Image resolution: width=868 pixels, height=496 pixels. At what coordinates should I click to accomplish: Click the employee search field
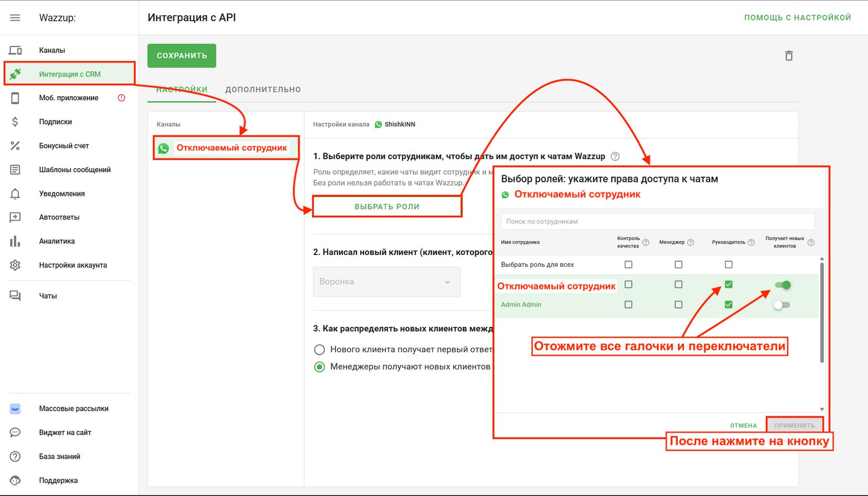tap(657, 222)
